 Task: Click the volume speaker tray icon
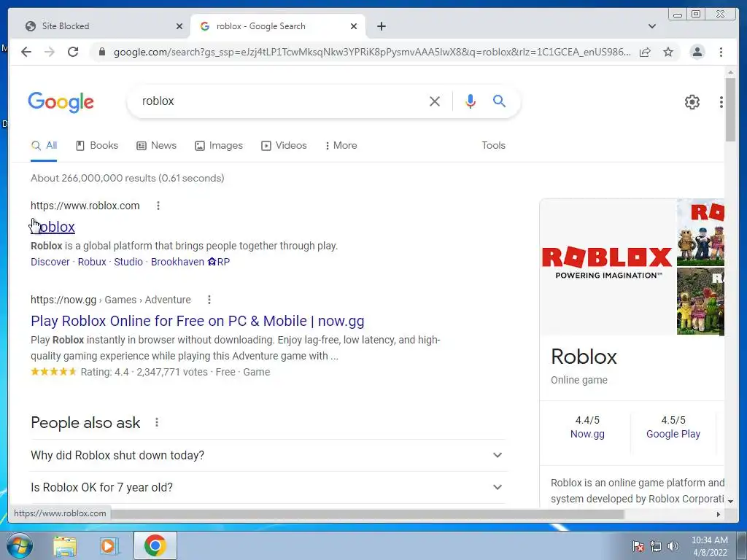[673, 546]
